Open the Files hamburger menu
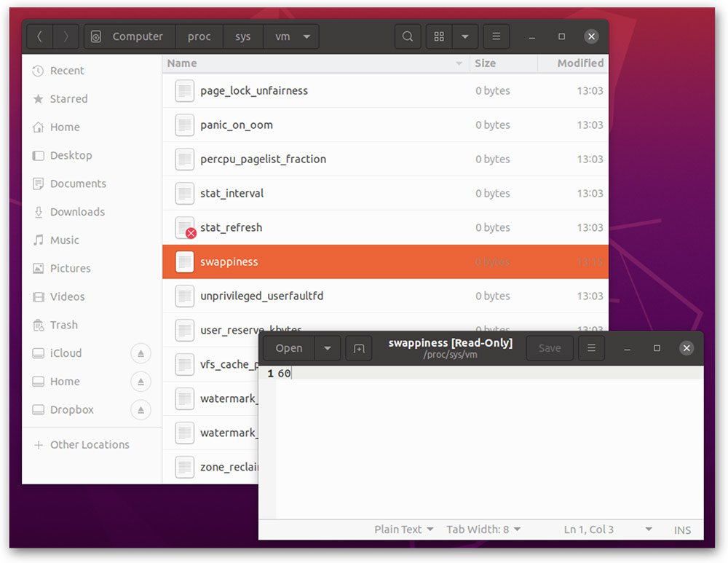The width and height of the screenshot is (728, 563). pyautogui.click(x=496, y=36)
